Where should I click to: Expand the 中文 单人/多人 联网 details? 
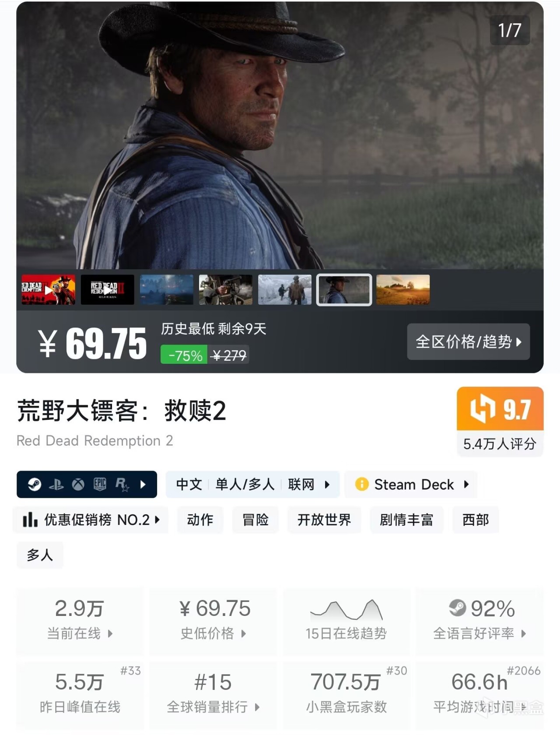[x=252, y=484]
